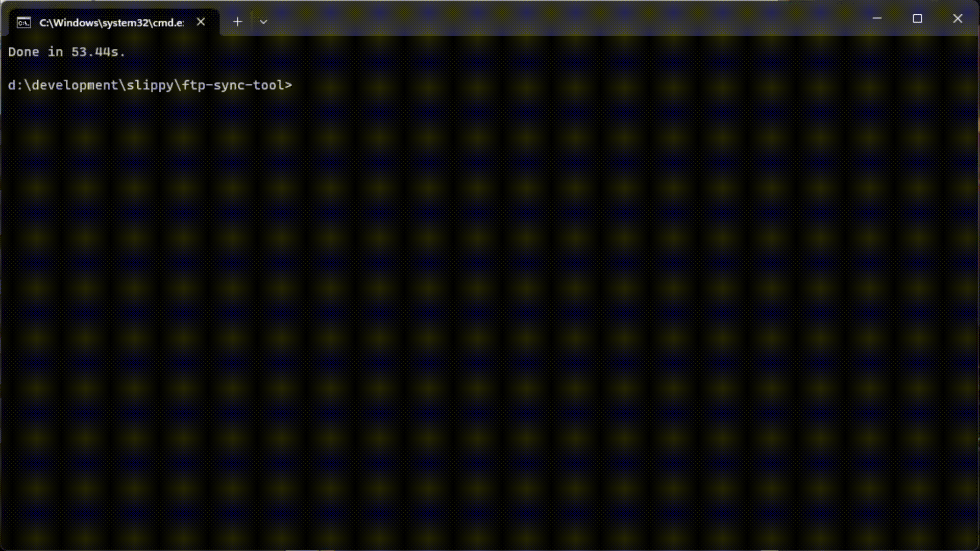Open a new tab with plus button

click(x=237, y=22)
